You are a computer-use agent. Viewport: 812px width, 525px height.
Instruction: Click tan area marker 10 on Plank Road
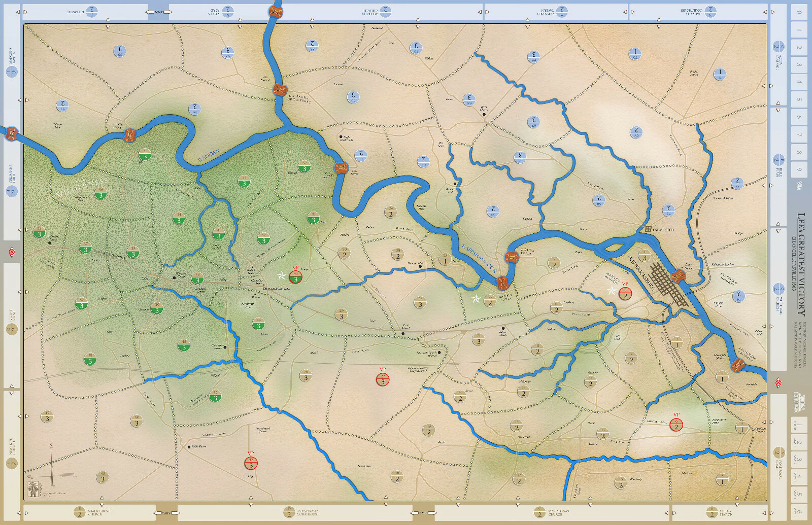click(556, 307)
